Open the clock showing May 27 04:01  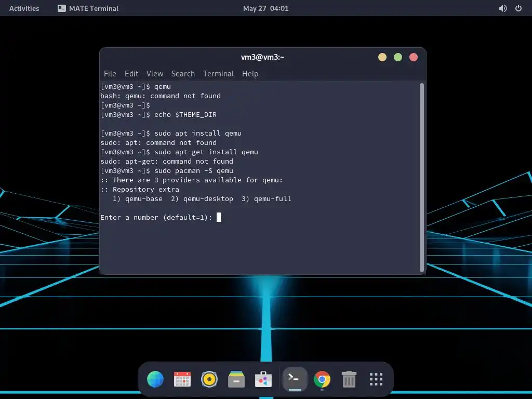[265, 8]
